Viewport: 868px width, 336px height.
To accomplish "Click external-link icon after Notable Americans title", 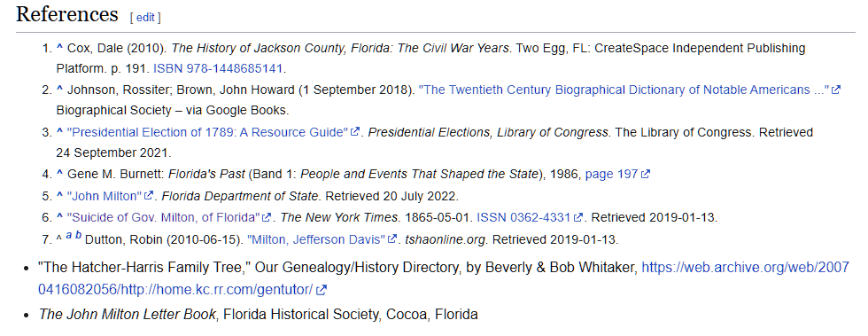I will coord(836,90).
